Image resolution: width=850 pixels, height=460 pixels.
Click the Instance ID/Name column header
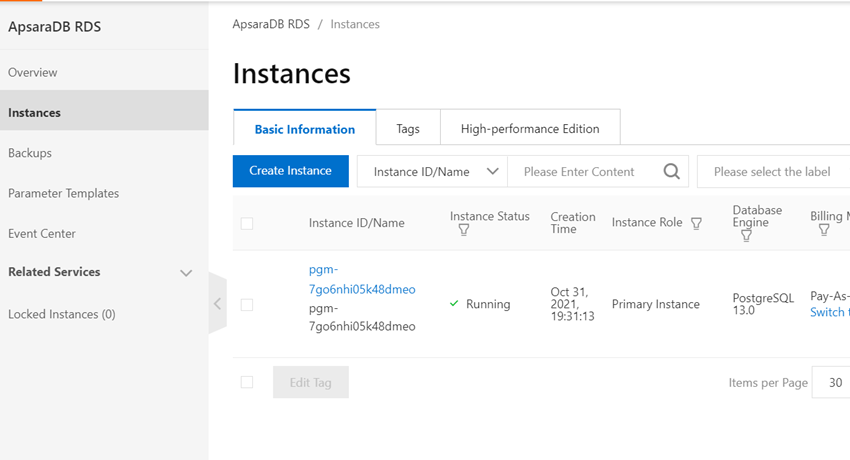pyautogui.click(x=357, y=223)
